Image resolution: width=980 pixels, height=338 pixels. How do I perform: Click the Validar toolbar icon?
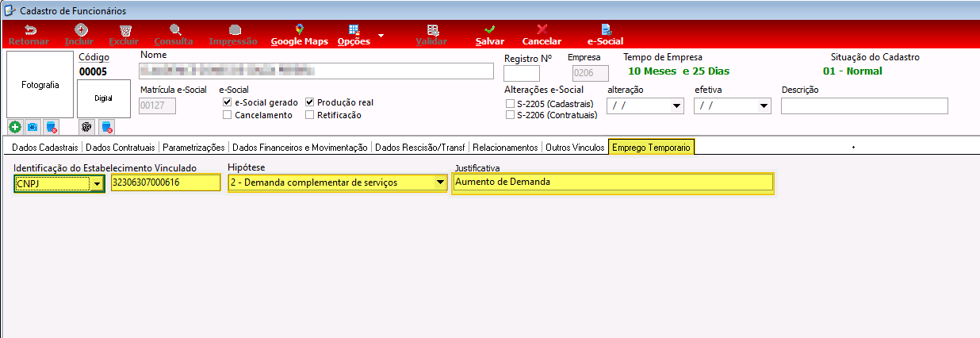coord(431,29)
